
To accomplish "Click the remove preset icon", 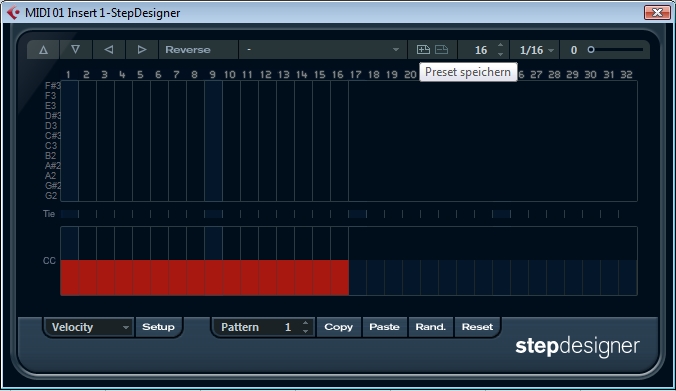I will [441, 50].
